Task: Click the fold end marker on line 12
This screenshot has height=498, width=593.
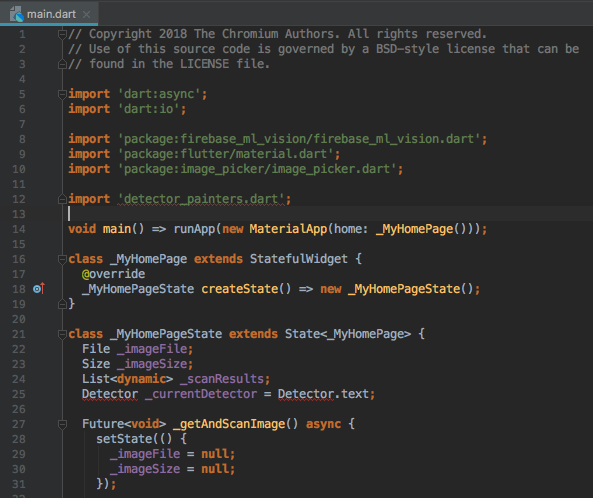Action: point(62,199)
